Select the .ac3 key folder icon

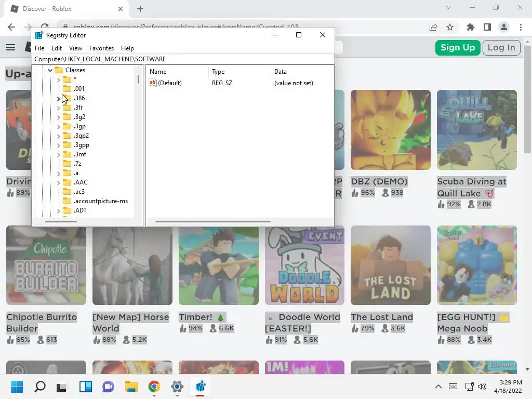click(x=67, y=192)
